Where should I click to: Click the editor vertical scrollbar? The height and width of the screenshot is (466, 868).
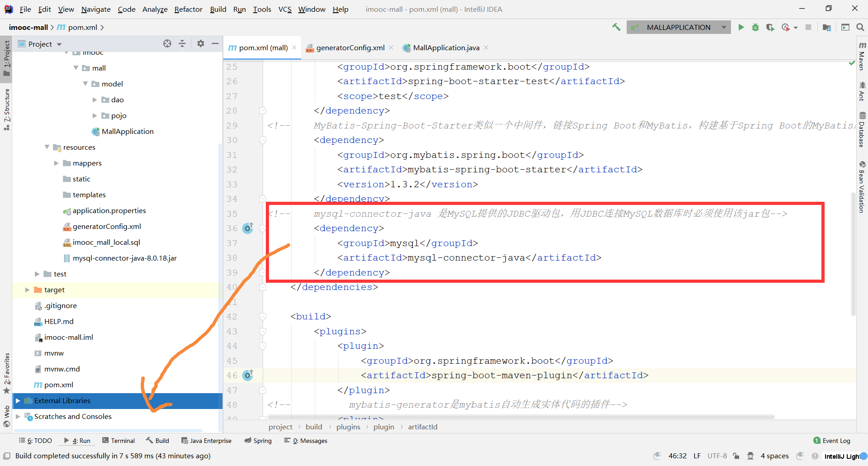(853, 253)
